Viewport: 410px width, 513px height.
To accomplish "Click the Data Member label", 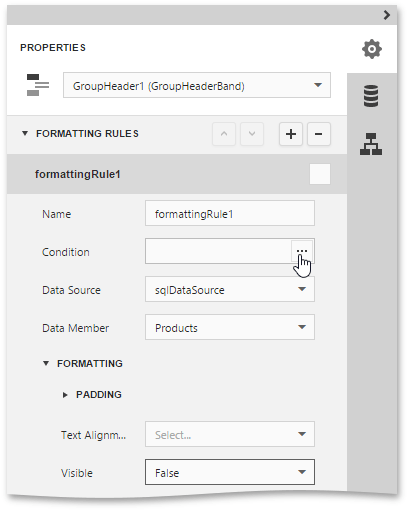I will tap(75, 328).
